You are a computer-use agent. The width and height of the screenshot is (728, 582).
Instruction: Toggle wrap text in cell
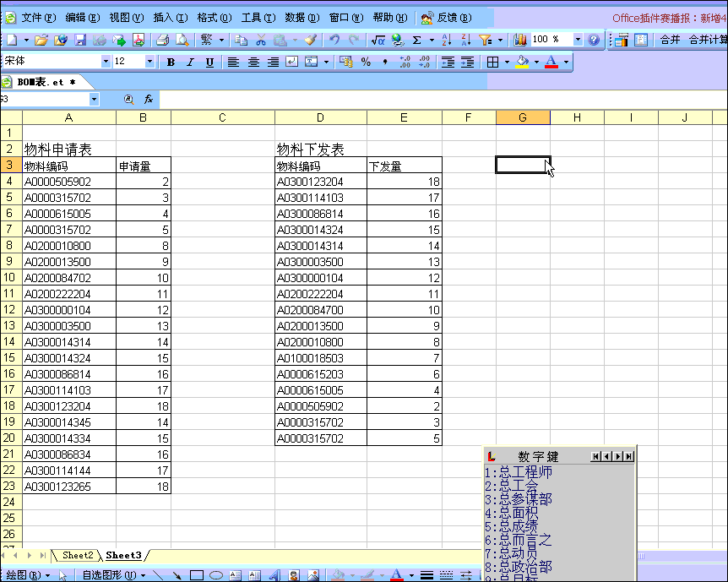coord(291,62)
